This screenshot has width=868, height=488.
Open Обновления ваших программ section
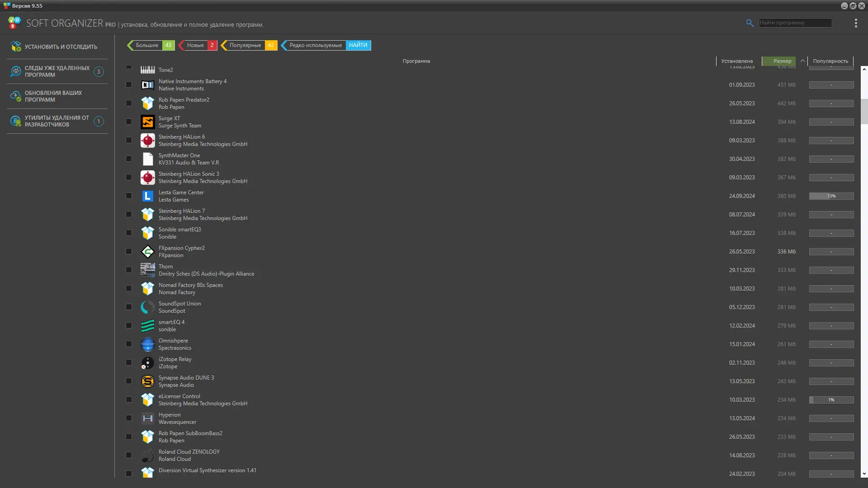tap(53, 96)
